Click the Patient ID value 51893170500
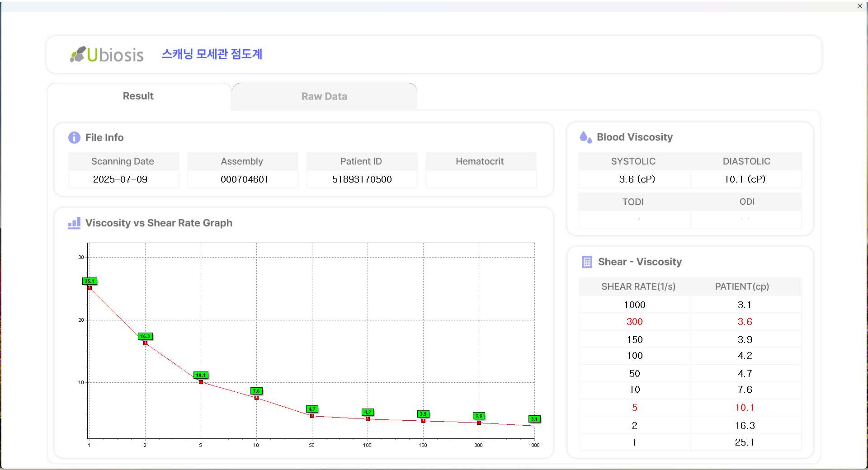Image resolution: width=868 pixels, height=470 pixels. (362, 179)
